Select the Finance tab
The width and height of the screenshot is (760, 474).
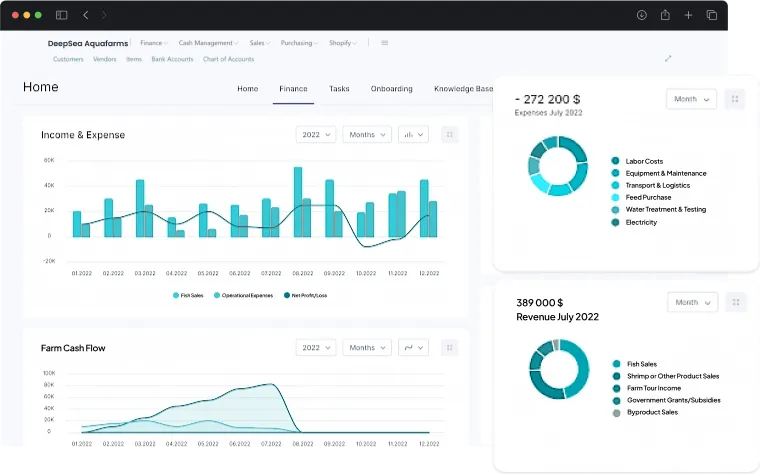293,89
